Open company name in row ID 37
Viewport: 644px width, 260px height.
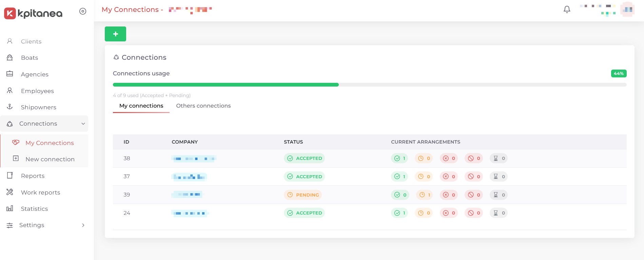click(189, 177)
